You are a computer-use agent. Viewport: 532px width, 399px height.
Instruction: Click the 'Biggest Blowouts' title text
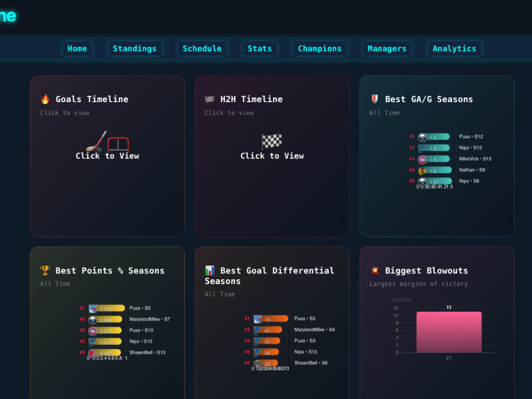click(x=426, y=270)
